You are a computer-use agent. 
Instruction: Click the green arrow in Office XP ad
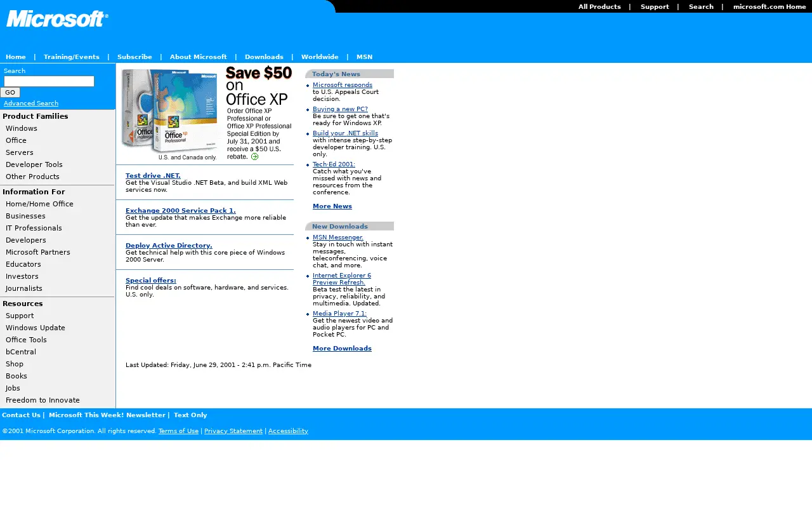click(x=254, y=157)
